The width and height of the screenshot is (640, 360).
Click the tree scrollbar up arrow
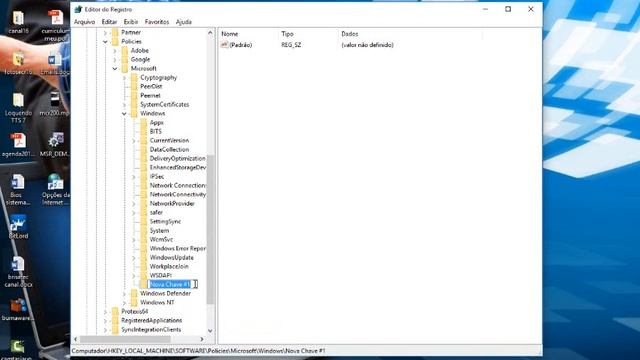coord(211,33)
